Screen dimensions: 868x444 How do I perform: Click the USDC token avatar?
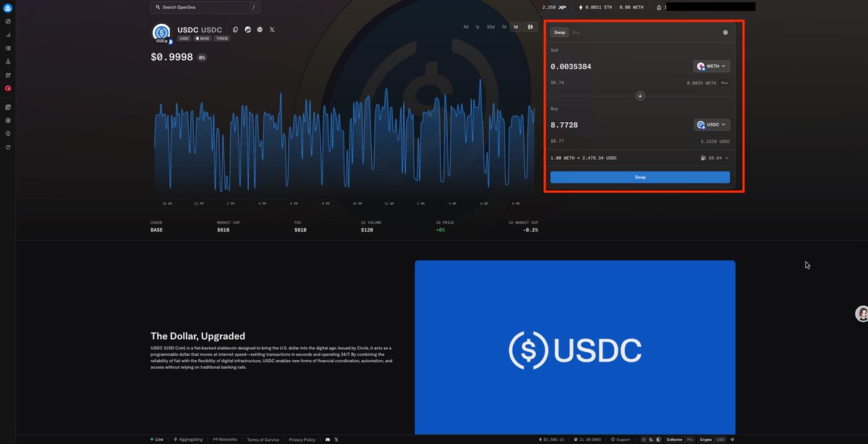[x=161, y=33]
